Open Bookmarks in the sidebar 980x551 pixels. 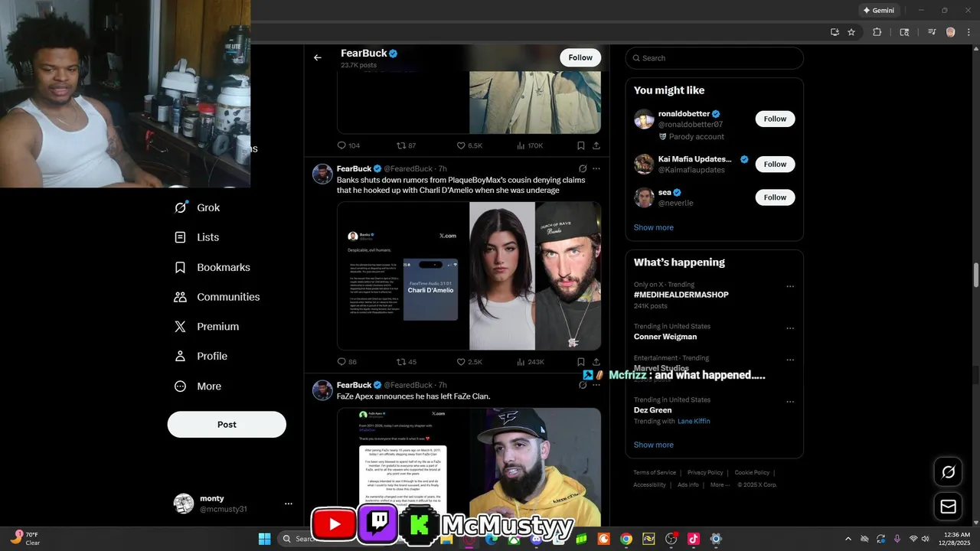tap(213, 267)
